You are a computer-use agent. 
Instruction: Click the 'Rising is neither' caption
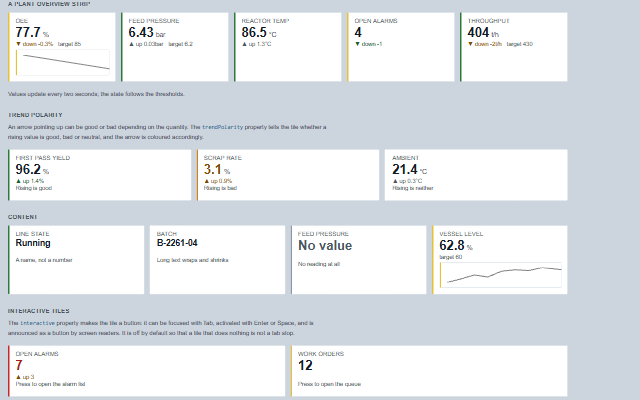413,188
